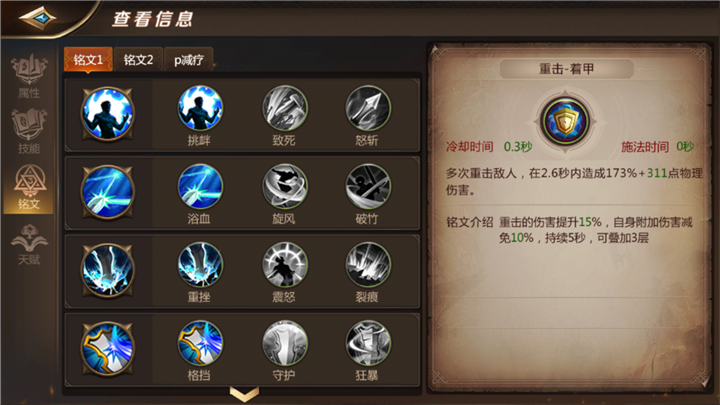The image size is (720, 405).
Task: Pick the 破竹 rune icon
Action: click(x=368, y=186)
